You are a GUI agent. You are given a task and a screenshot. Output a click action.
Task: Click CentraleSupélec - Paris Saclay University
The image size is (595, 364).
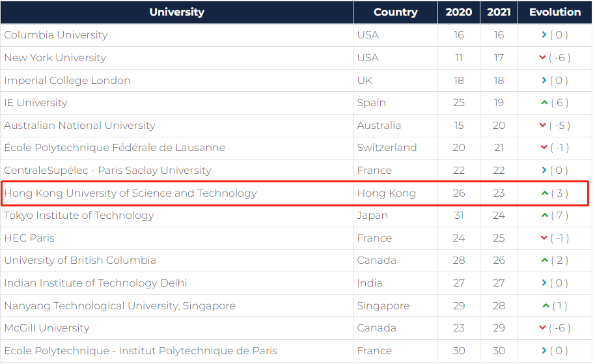click(107, 171)
